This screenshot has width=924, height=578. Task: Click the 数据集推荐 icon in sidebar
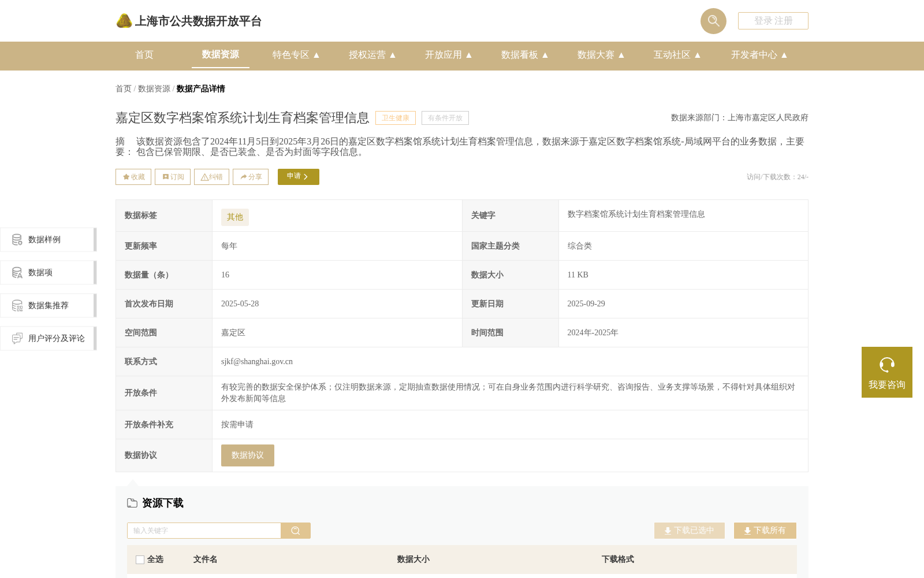17,305
